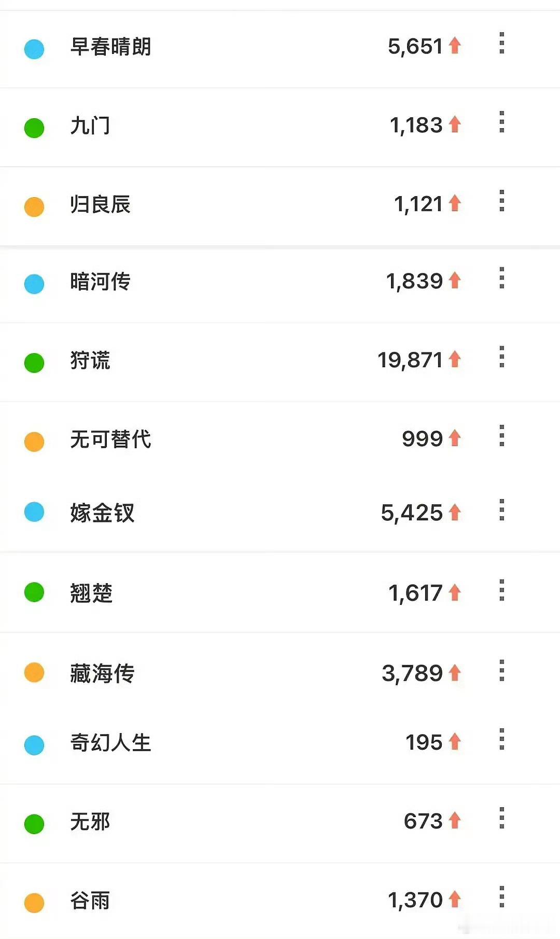Open more options for 九门
The width and height of the screenshot is (560, 939).
501,122
